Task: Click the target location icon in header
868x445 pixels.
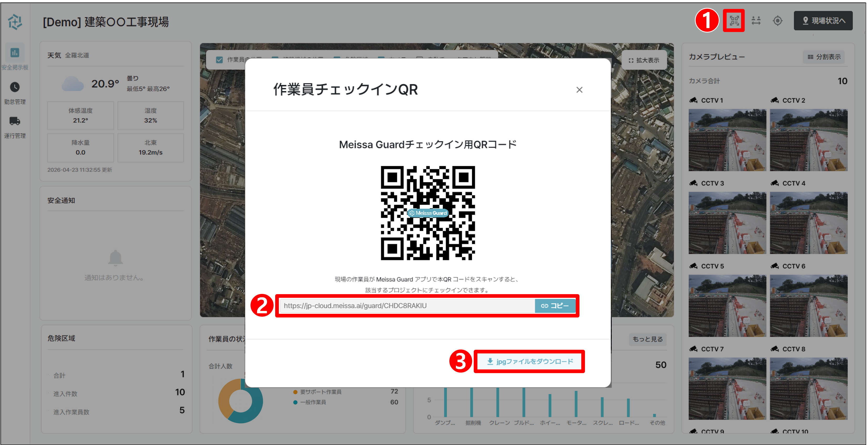Action: [777, 20]
